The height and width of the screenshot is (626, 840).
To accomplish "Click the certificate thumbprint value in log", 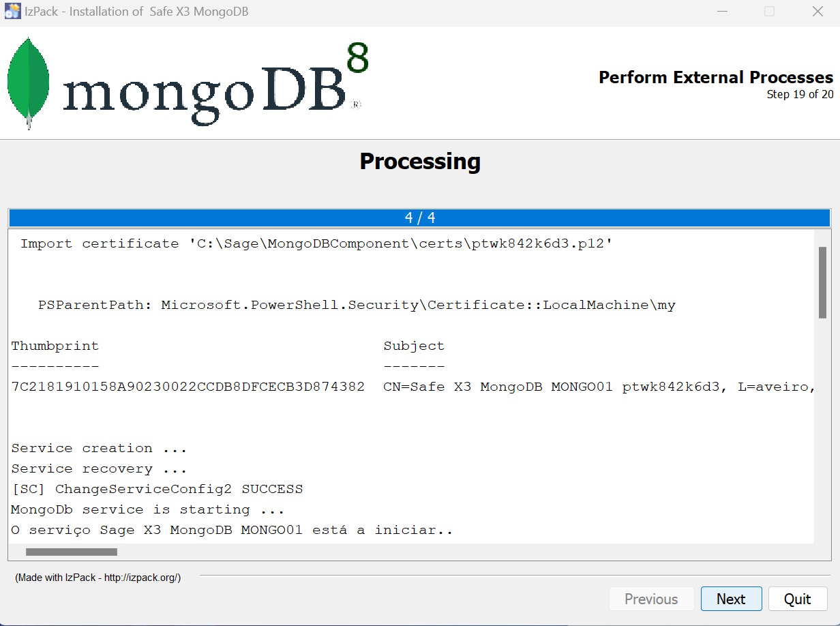I will (x=188, y=387).
